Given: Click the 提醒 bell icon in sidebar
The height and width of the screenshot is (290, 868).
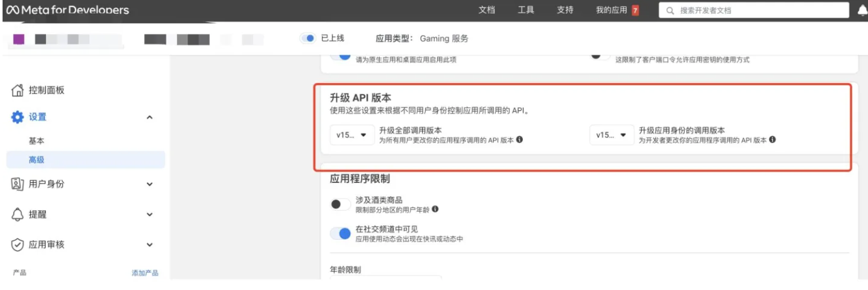Looking at the screenshot, I should coord(18,214).
